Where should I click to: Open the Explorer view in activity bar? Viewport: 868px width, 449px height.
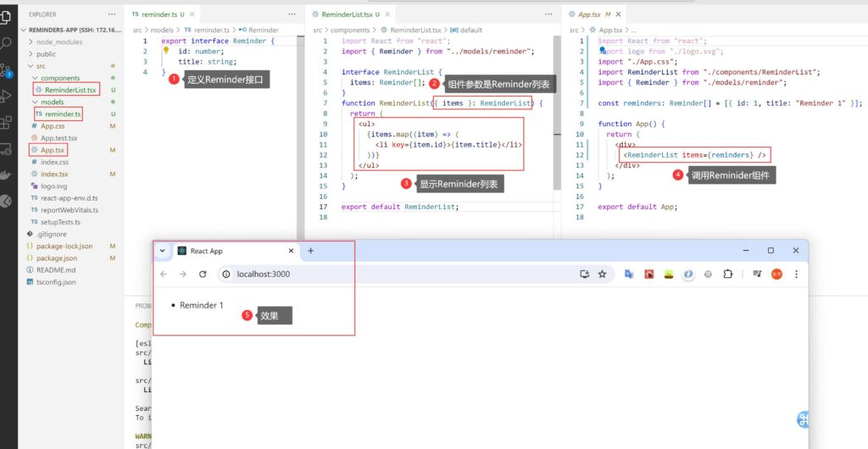pyautogui.click(x=6, y=17)
